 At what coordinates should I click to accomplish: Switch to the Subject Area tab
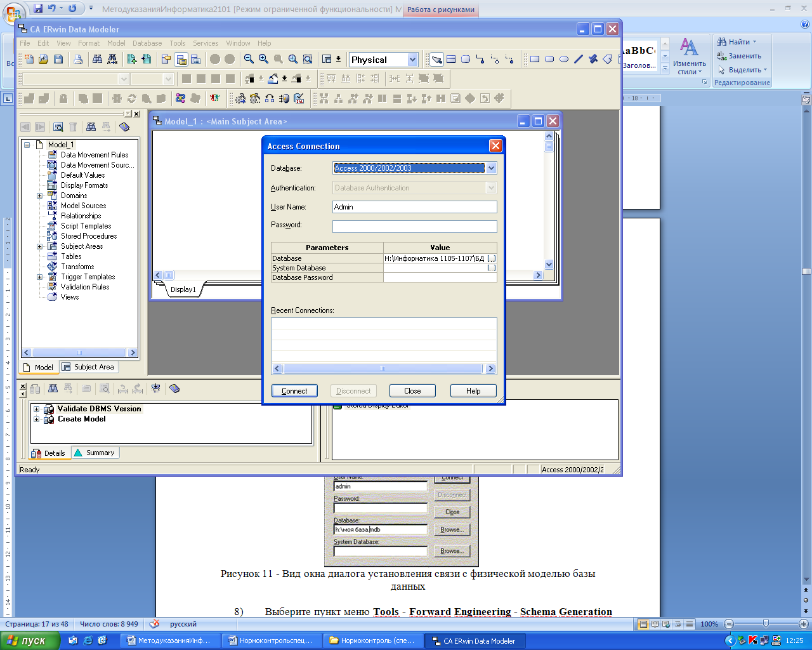tap(89, 367)
